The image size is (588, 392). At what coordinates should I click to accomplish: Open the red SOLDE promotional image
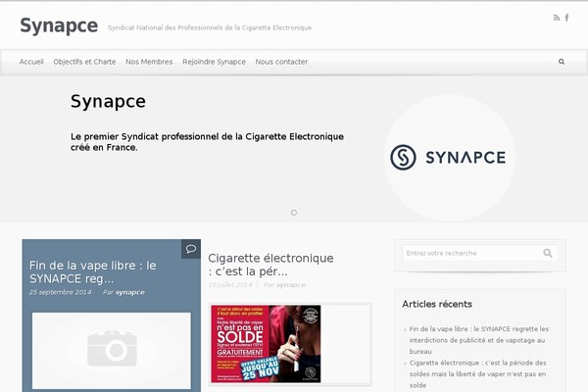(x=266, y=344)
